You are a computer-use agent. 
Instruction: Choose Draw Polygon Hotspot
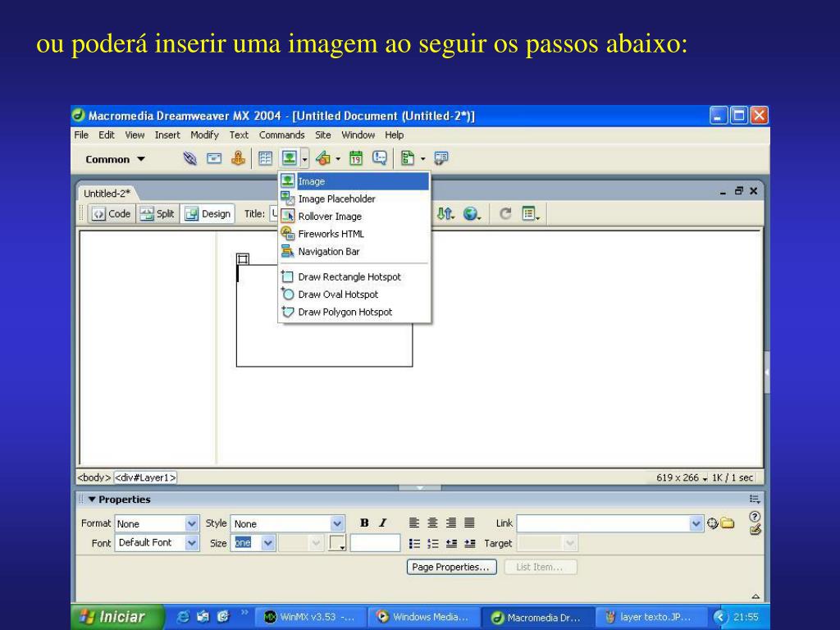click(x=354, y=313)
